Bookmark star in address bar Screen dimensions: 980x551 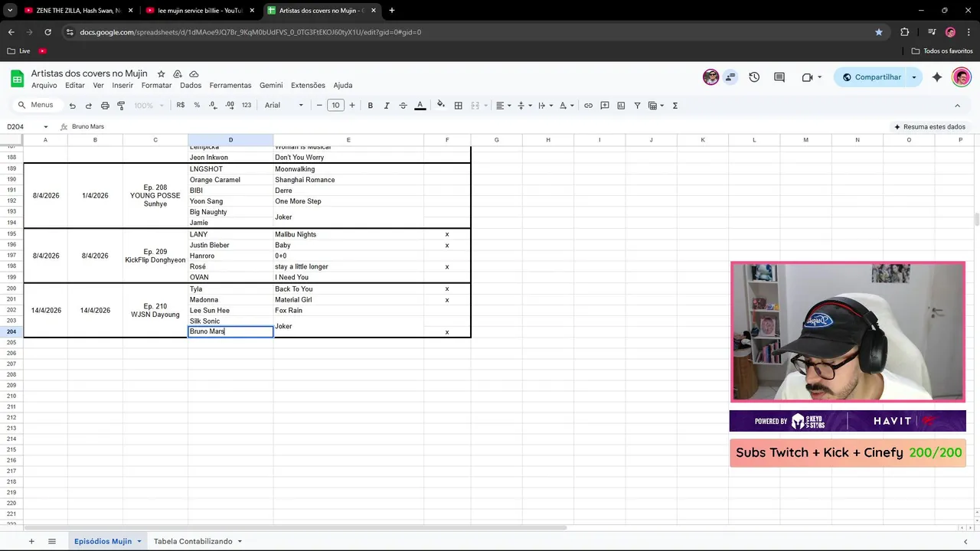coord(879,32)
